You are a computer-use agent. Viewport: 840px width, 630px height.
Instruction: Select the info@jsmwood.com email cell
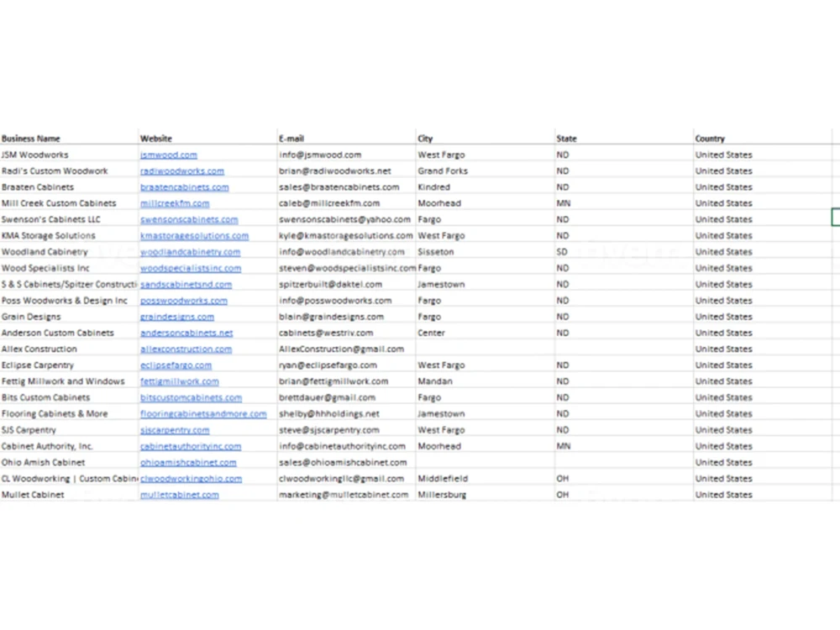(347, 155)
